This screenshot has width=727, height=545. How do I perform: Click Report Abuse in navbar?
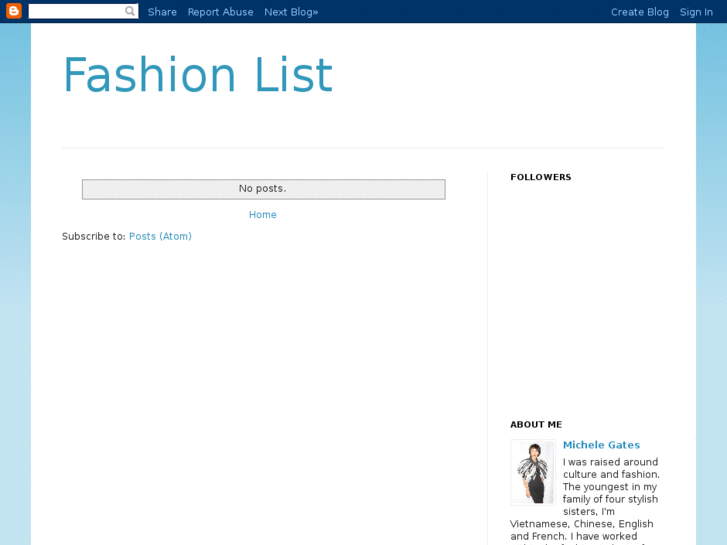220,12
